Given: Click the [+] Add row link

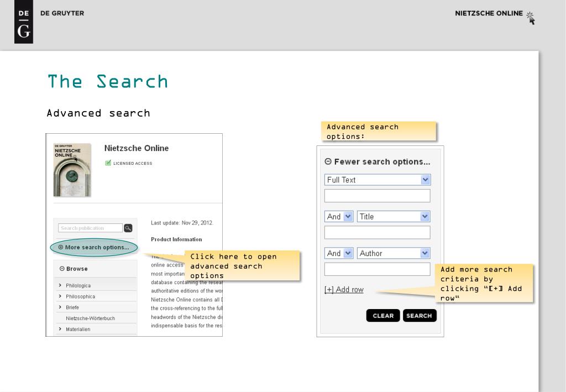Looking at the screenshot, I should (x=344, y=290).
